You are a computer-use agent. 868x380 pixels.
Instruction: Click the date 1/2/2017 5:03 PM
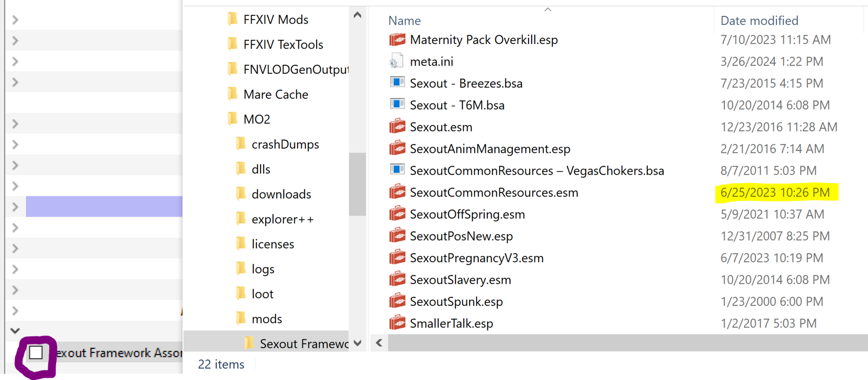click(x=769, y=323)
